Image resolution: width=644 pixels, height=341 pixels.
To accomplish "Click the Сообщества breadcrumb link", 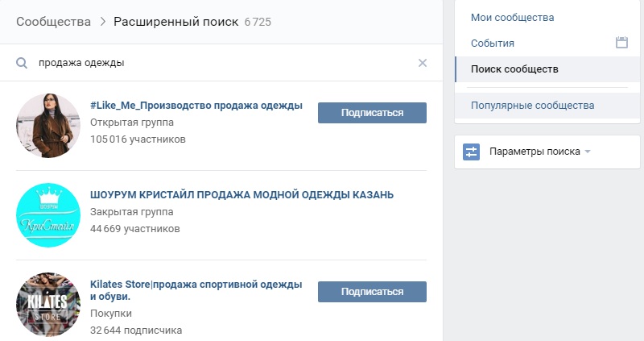I will (x=53, y=22).
